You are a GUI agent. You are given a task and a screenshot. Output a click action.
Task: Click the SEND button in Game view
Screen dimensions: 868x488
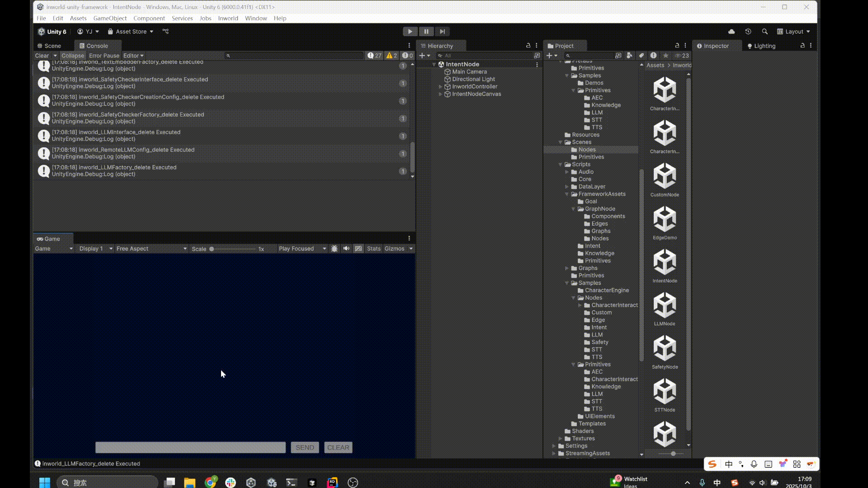(305, 447)
